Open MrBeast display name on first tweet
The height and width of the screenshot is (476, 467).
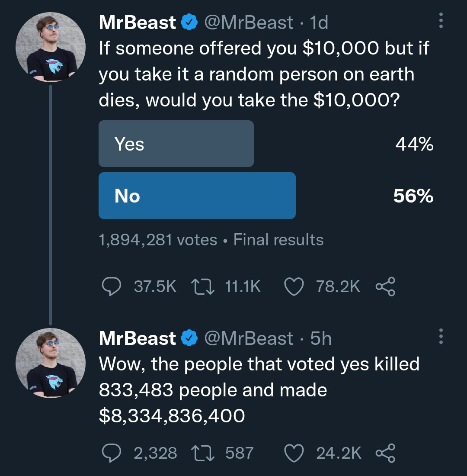point(138,23)
